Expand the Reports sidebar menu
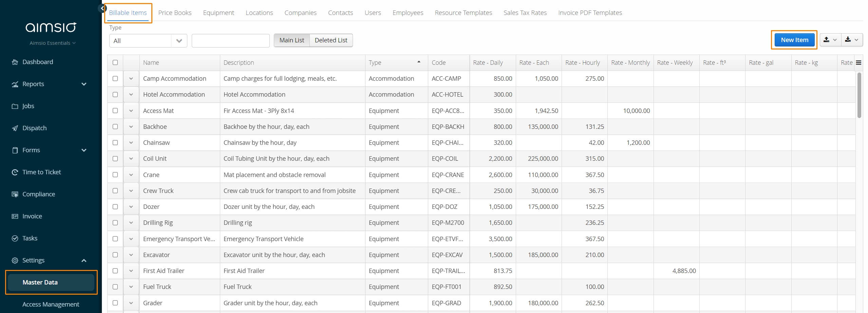 (x=84, y=84)
